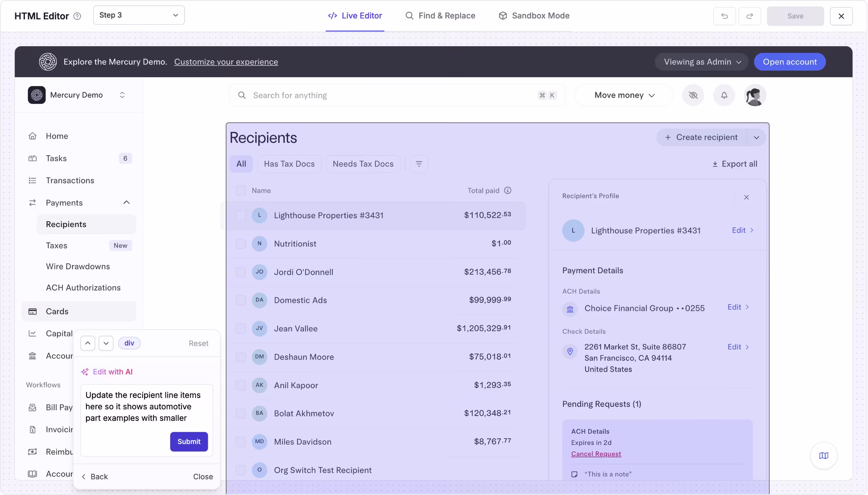The height and width of the screenshot is (495, 868).
Task: Select previous element with up arrow
Action: coord(88,343)
